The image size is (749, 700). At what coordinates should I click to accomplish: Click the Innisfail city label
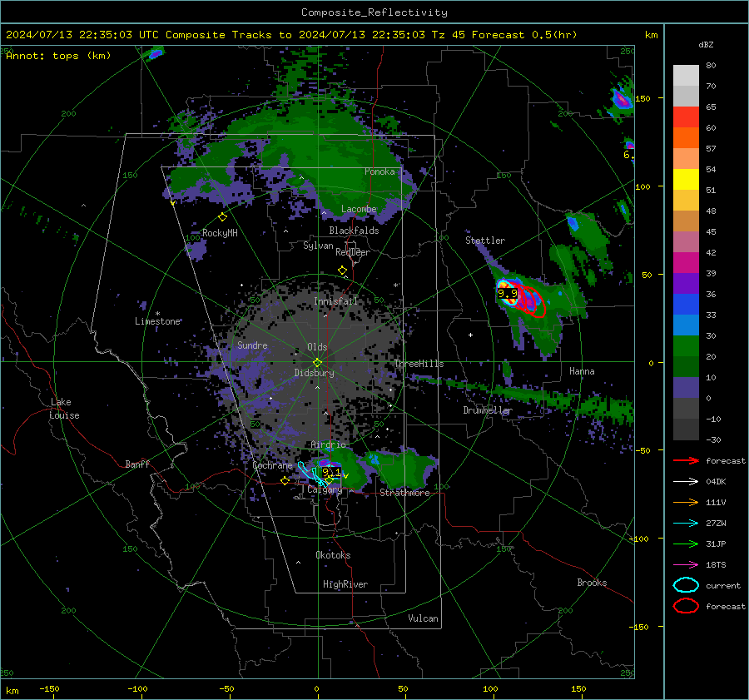coord(335,301)
